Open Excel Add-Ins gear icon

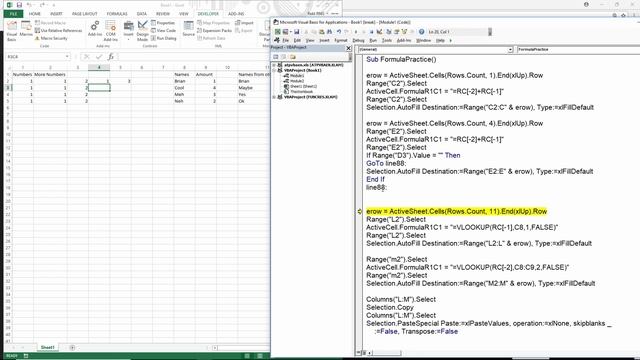point(95,29)
